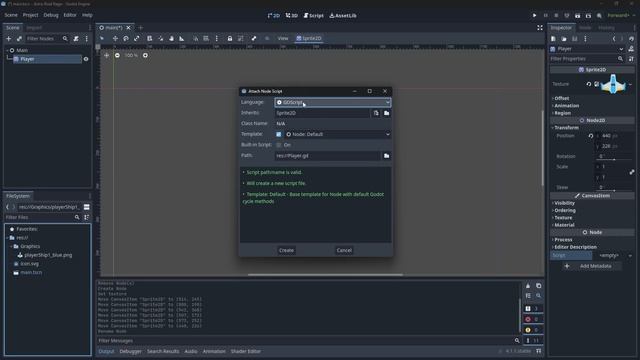
Task: Clear the Output log
Action: pos(528,286)
